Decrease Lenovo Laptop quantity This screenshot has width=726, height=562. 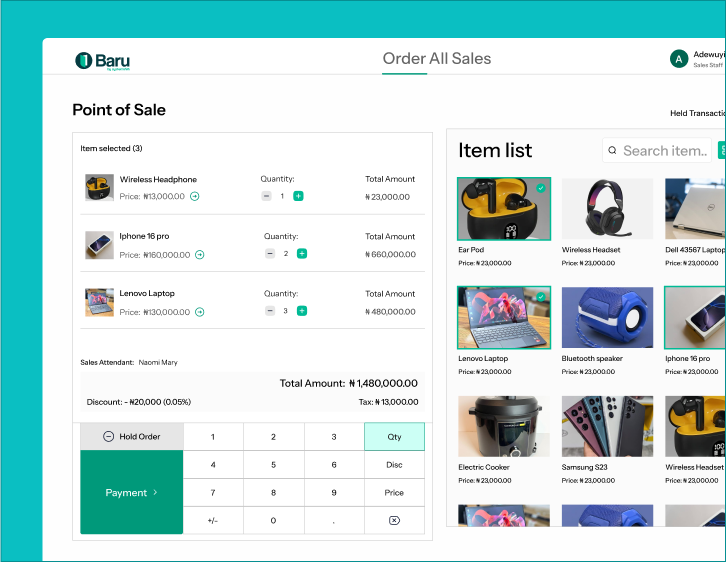(x=270, y=311)
